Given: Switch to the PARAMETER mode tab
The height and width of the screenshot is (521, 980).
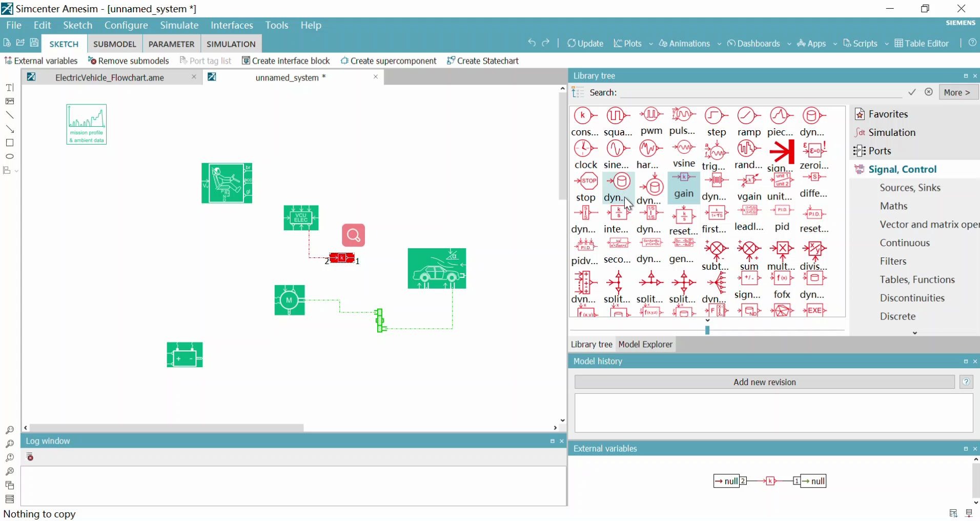Looking at the screenshot, I should pos(171,44).
